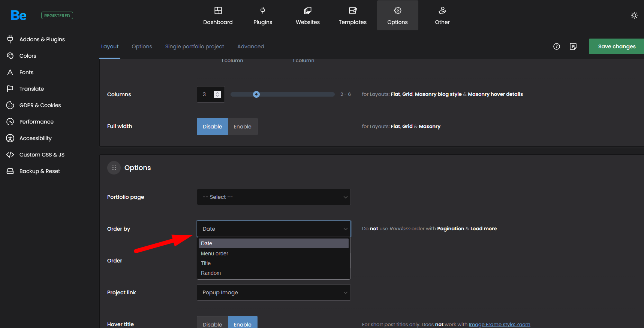Click the Columns number field
The width and height of the screenshot is (644, 328).
pos(211,94)
